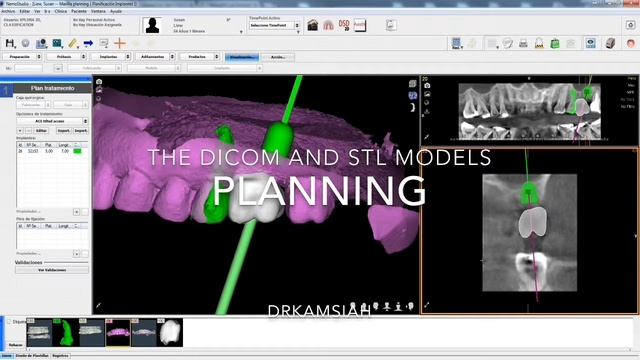Open the dental arch module icon
The height and width of the screenshot is (360, 640).
[x=328, y=25]
